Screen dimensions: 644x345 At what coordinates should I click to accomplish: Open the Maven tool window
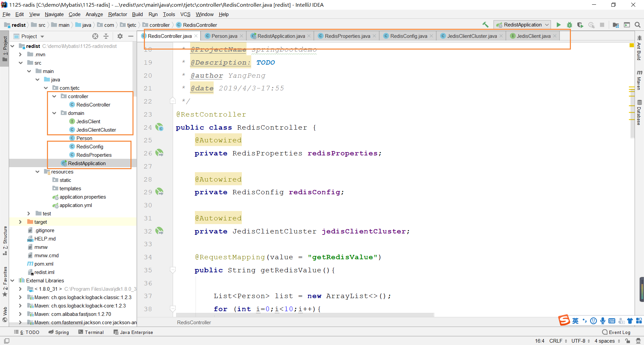coord(639,80)
